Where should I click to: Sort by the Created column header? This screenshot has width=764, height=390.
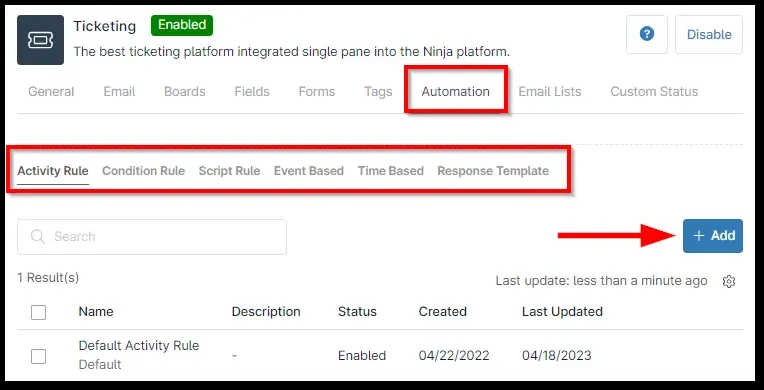coord(442,312)
